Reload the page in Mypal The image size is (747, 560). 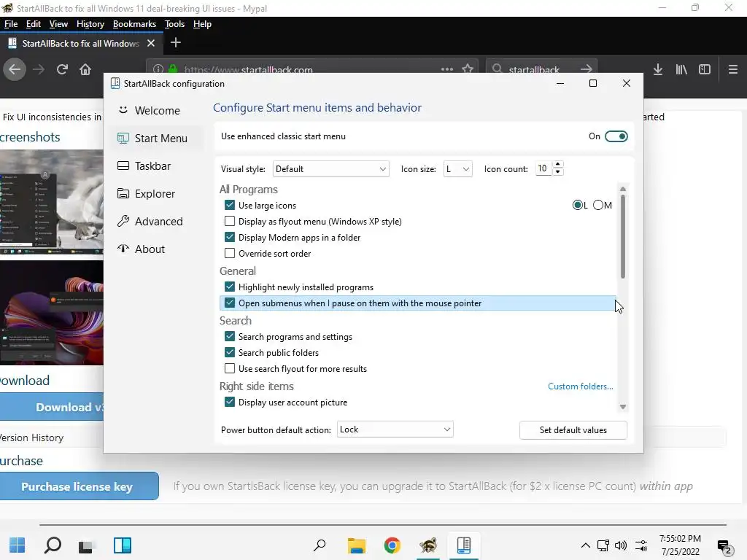click(62, 69)
